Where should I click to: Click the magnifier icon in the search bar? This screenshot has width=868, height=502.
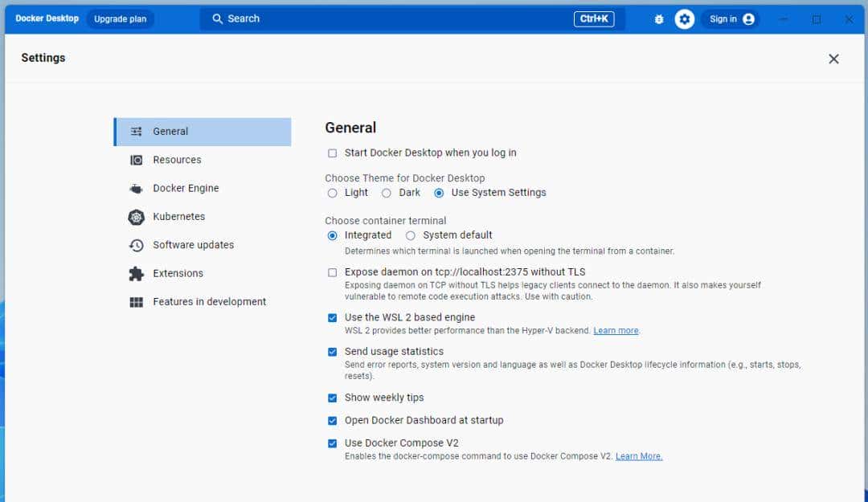217,18
